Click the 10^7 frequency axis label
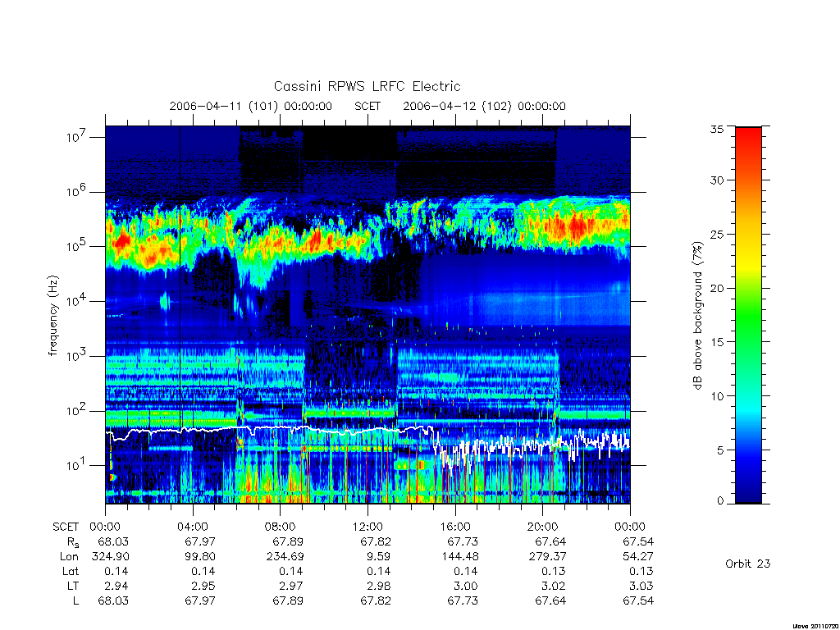The image size is (840, 630). (77, 137)
